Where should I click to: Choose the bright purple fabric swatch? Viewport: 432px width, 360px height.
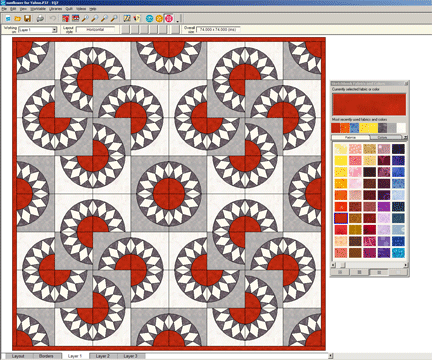[x=384, y=206]
